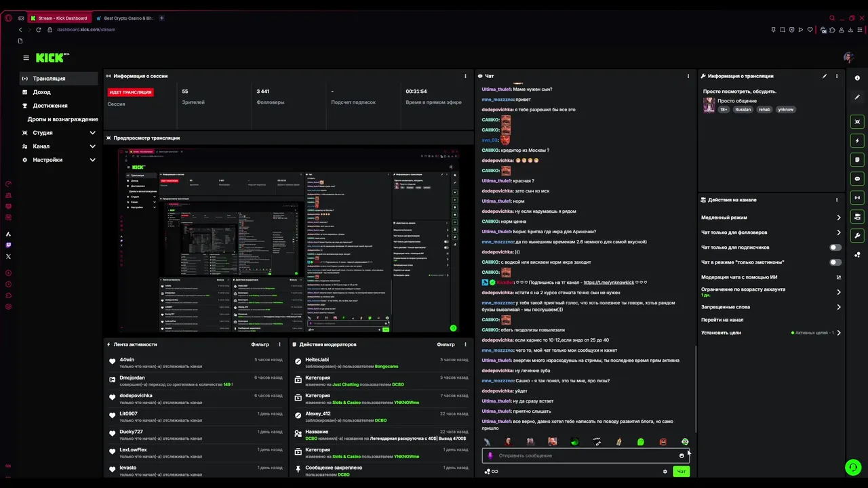This screenshot has width=868, height=488.
Task: Switch to Best Crypto Casino browser tab
Action: (x=125, y=18)
